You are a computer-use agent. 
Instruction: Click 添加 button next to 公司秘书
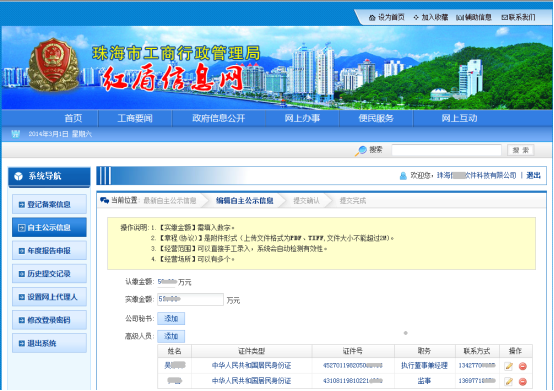pos(171,318)
